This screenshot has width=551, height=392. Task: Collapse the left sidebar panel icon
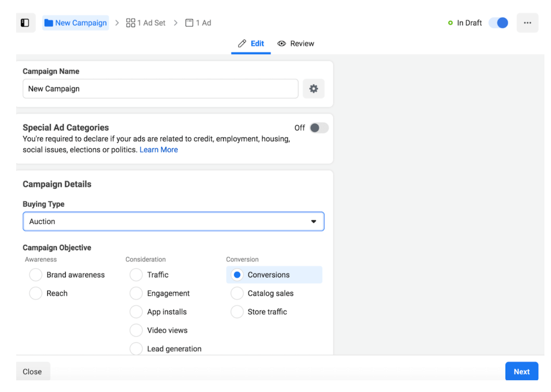pos(25,23)
